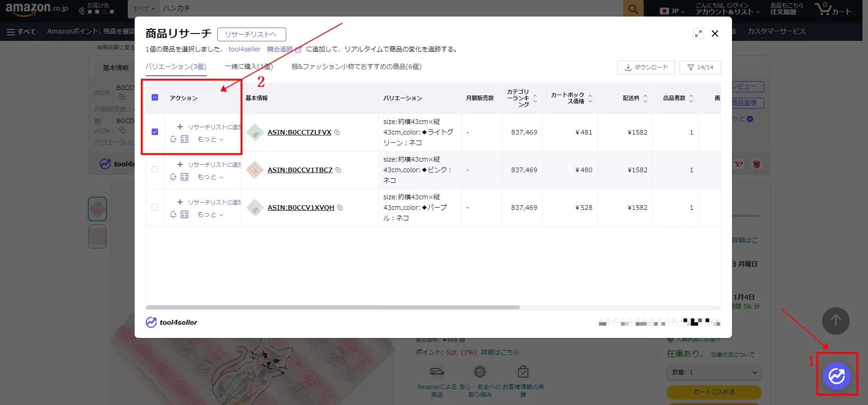The image size is (868, 405).
Task: Open the すべて hamburger menu
Action: 21,31
